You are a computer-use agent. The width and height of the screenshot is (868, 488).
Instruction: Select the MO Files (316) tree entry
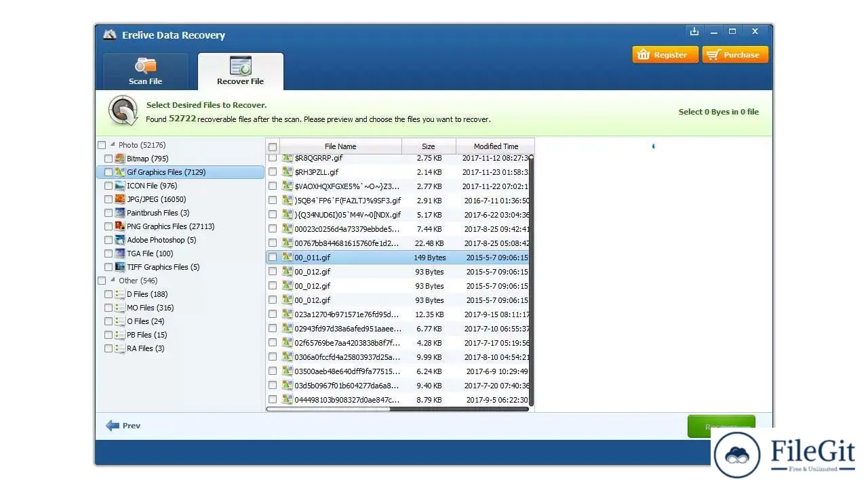click(x=150, y=308)
